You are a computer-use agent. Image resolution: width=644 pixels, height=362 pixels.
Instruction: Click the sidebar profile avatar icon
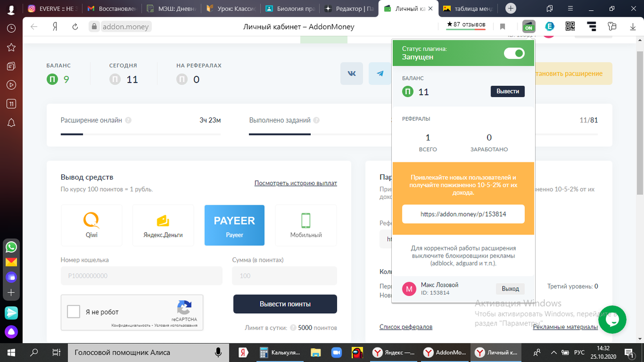pyautogui.click(x=11, y=9)
